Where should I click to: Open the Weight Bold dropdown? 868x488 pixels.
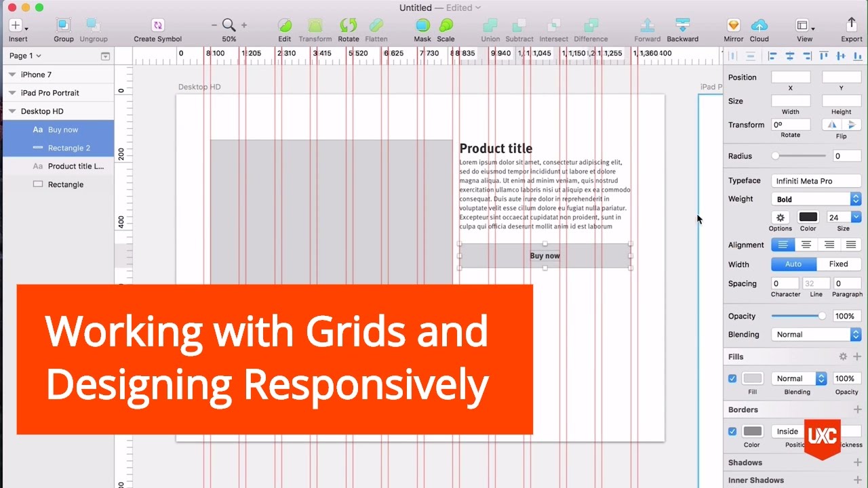(816, 199)
